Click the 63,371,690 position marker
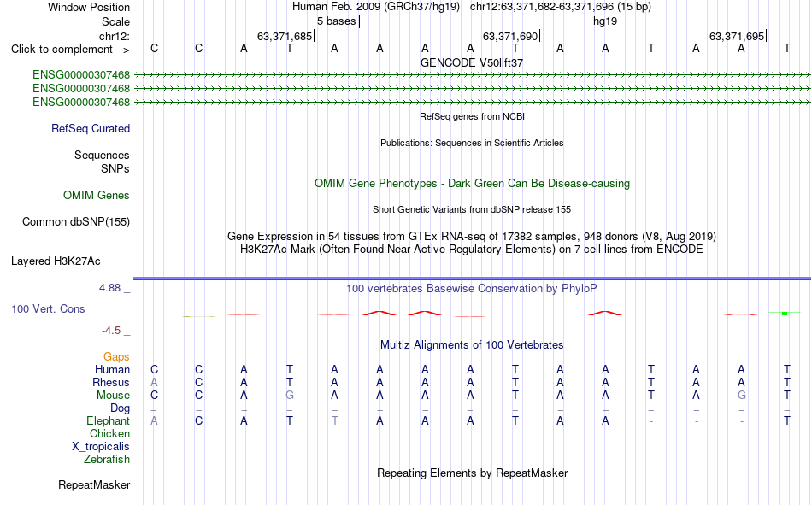The height and width of the screenshot is (505, 812). tap(511, 36)
